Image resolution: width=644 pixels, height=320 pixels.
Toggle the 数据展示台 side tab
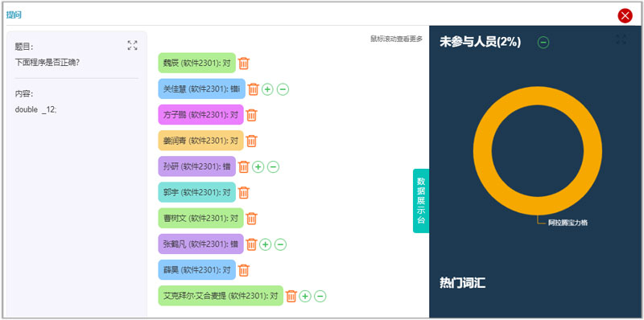pos(421,201)
